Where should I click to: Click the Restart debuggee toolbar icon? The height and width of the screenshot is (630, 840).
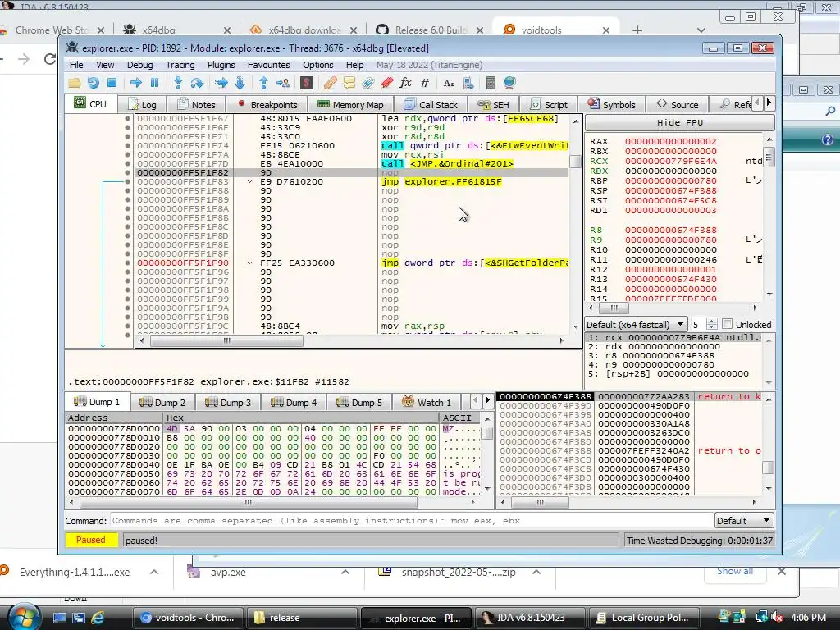pos(94,83)
